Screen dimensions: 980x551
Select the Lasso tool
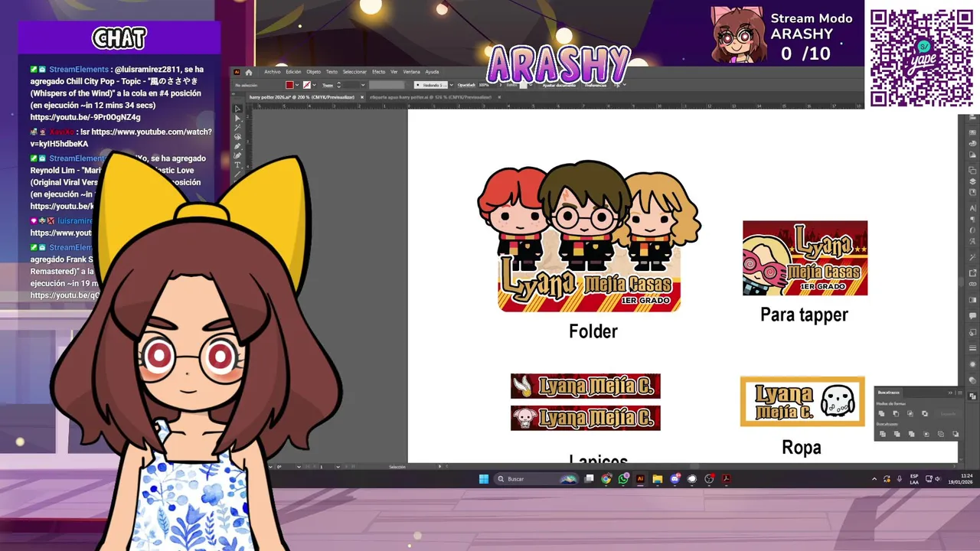pos(237,137)
